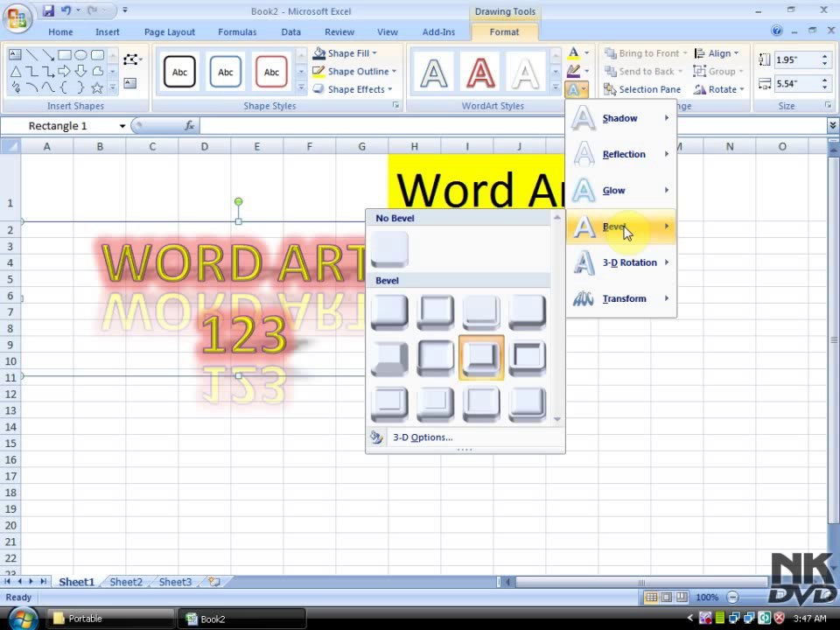Viewport: 840px width, 630px height.
Task: Select the Text Box shape tool
Action: (15, 54)
